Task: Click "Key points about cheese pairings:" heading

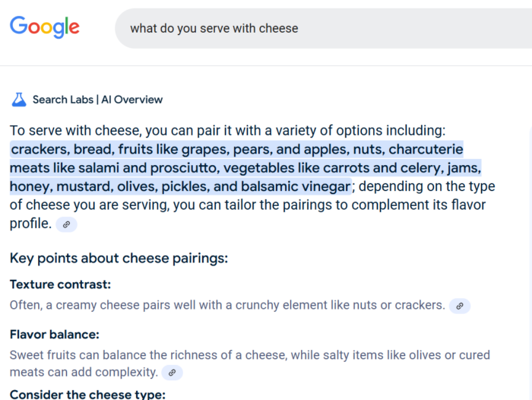Action: click(119, 259)
